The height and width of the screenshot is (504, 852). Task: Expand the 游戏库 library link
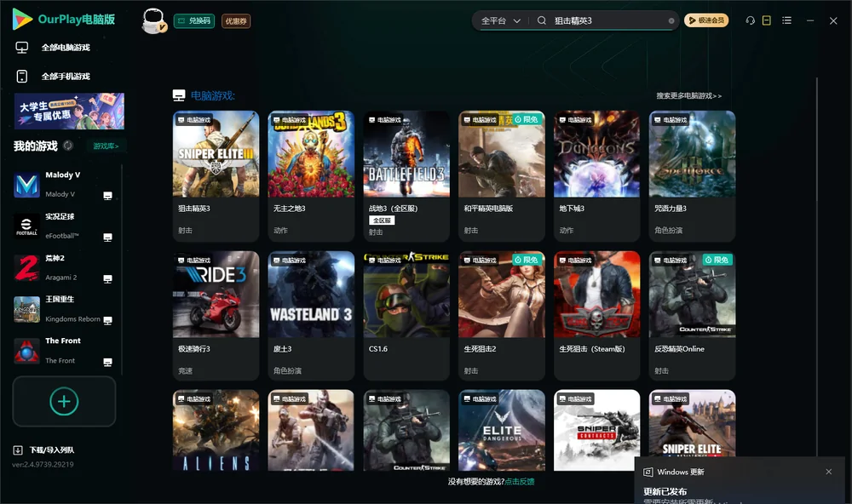(106, 146)
